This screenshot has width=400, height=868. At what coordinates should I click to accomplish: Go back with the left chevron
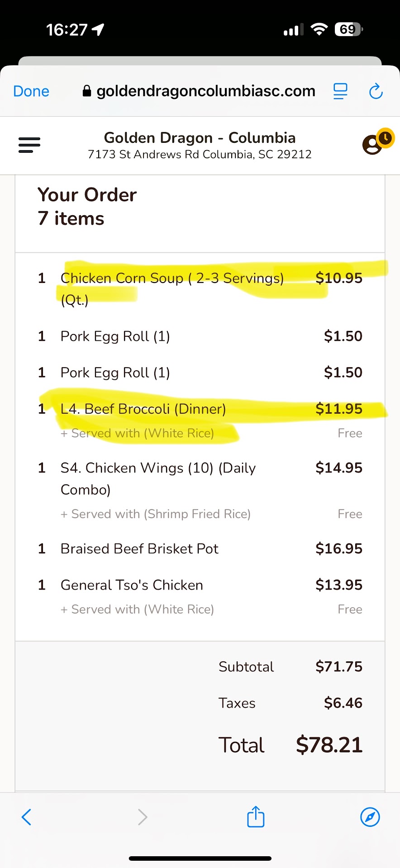click(27, 817)
